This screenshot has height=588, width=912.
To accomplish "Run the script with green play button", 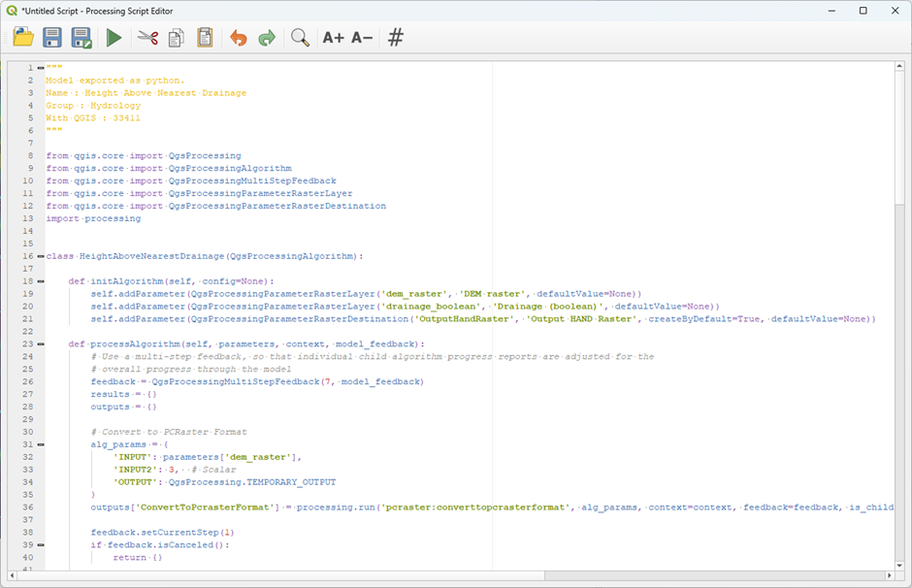I will (x=114, y=38).
